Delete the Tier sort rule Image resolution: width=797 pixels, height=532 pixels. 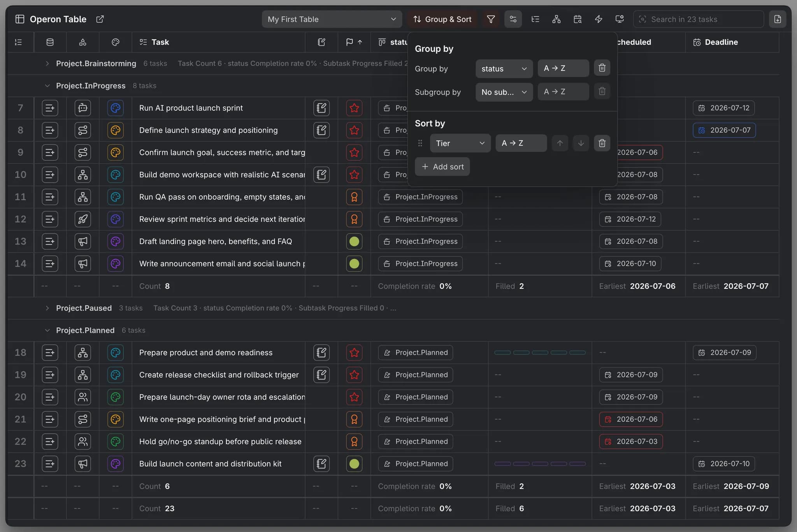tap(602, 143)
